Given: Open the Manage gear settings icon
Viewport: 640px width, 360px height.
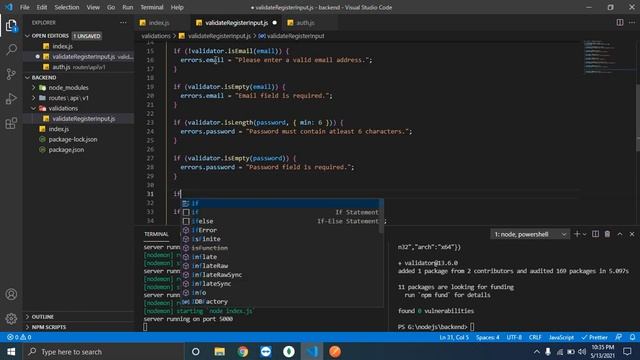Looking at the screenshot, I should (11, 318).
